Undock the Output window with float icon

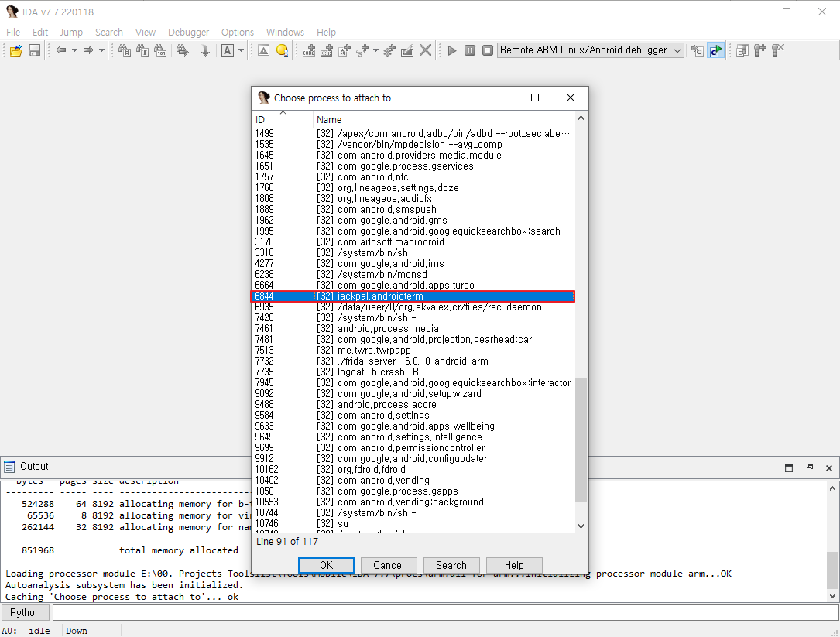pos(810,467)
